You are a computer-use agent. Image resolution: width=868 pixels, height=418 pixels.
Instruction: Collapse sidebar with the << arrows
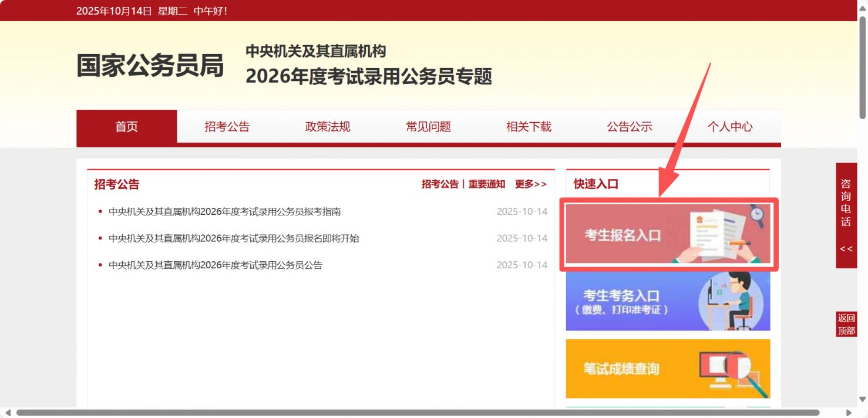[x=846, y=248]
